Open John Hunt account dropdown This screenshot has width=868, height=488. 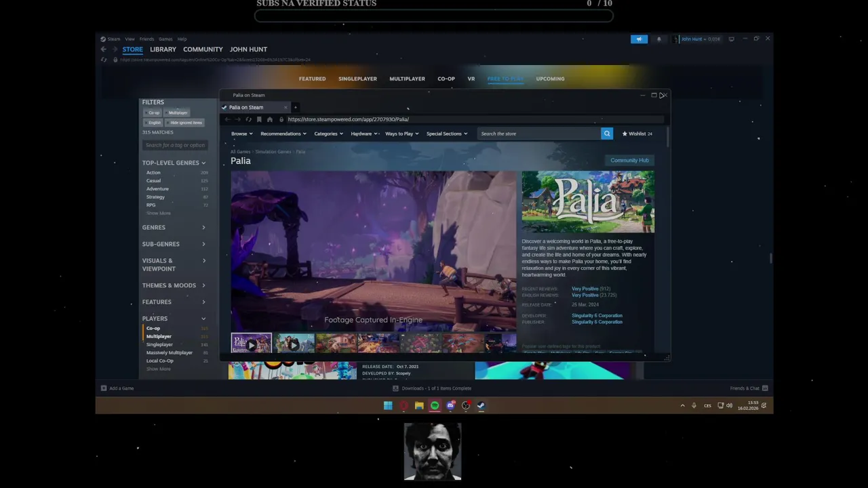click(x=699, y=39)
